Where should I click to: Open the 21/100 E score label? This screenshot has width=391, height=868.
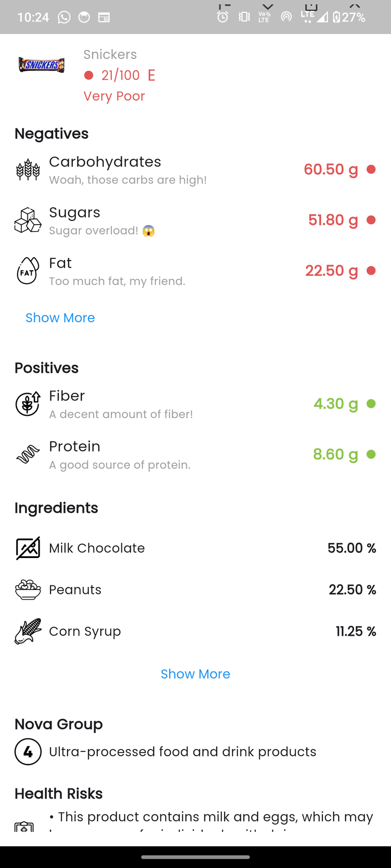[128, 75]
